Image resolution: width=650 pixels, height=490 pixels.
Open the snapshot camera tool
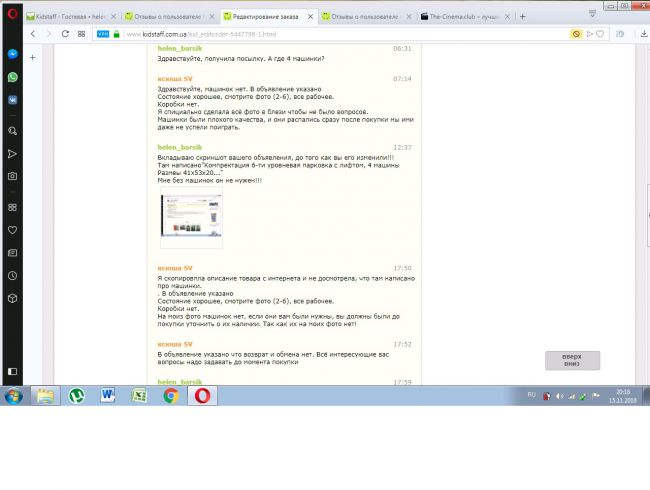(12, 176)
